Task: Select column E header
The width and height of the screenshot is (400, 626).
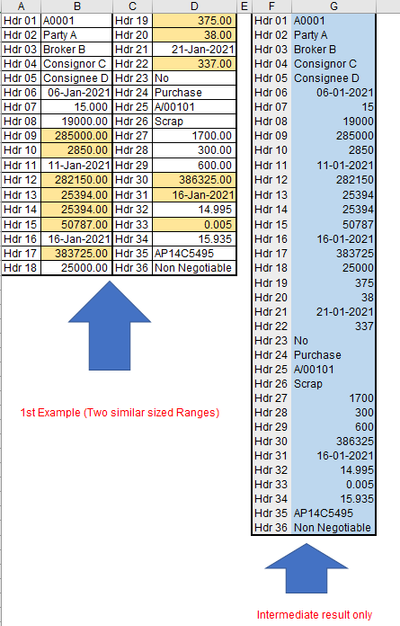Action: coord(244,6)
